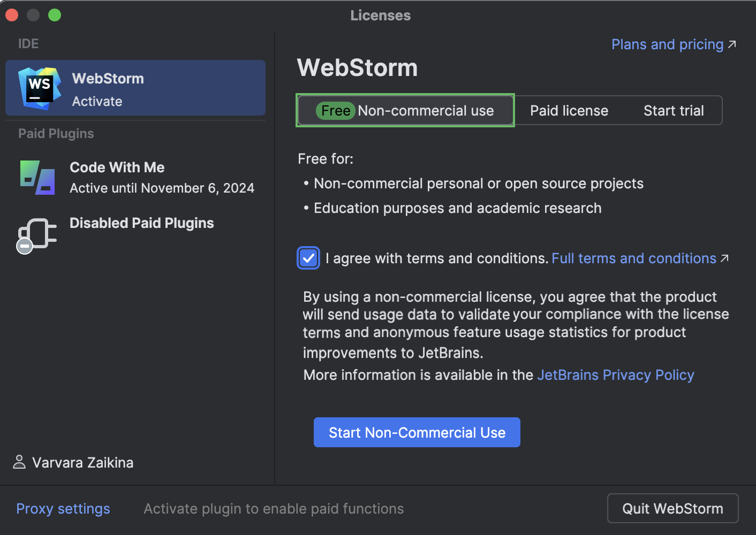Switch to the Start trial tab
Screen dimensions: 756x535
(673, 110)
